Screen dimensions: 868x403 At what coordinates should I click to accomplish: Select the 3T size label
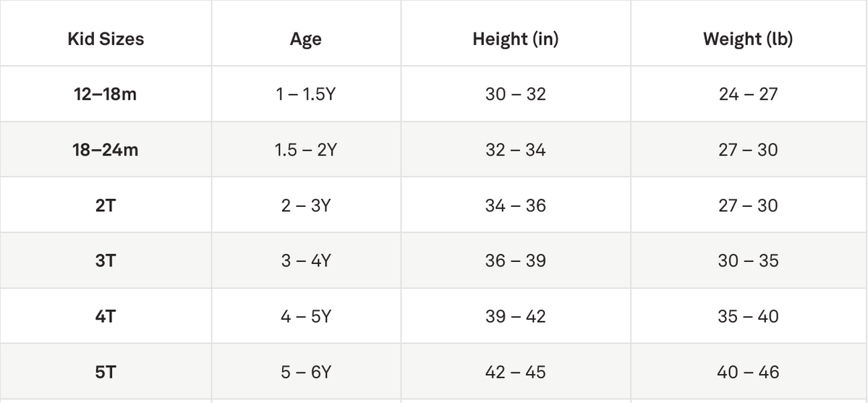[106, 260]
